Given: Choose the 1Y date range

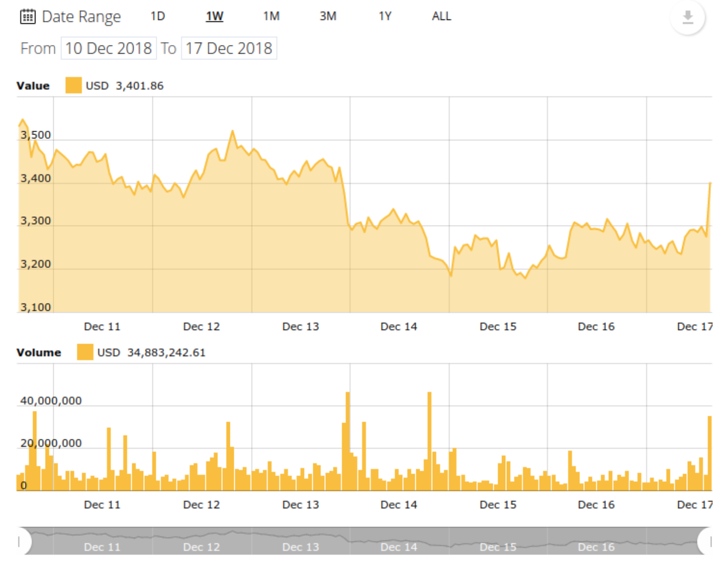Looking at the screenshot, I should pos(385,16).
